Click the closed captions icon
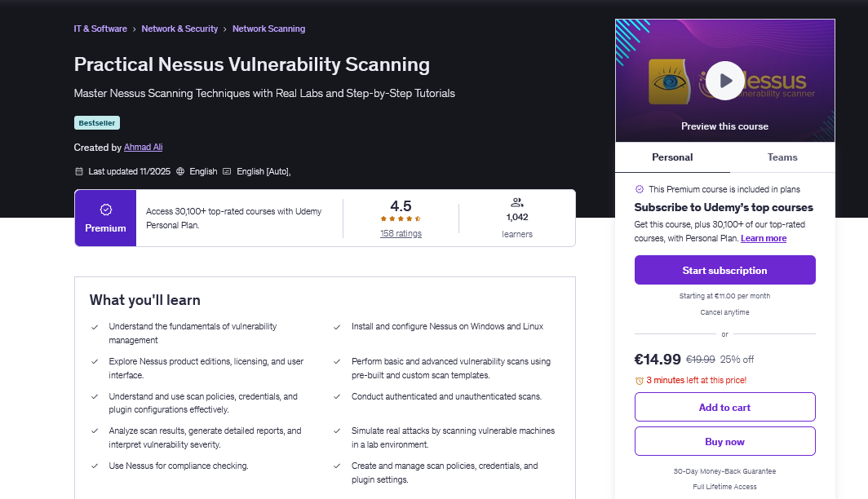The height and width of the screenshot is (499, 868). (x=227, y=171)
